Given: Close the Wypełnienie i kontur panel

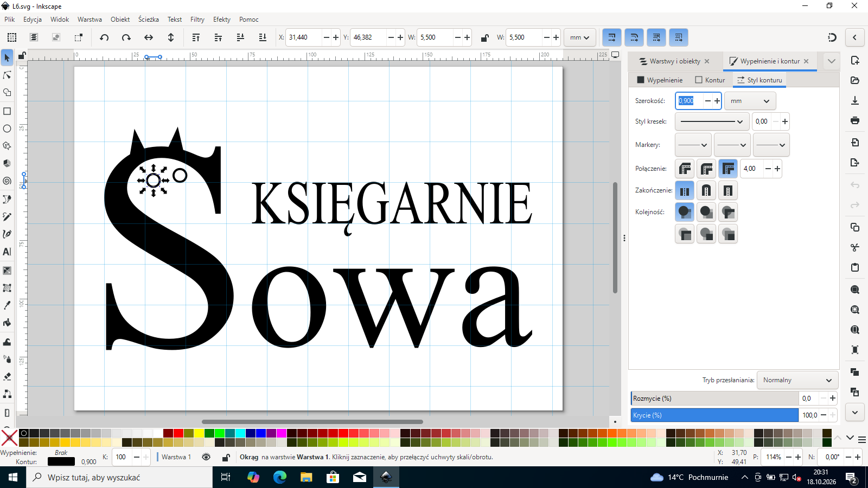Looking at the screenshot, I should (806, 61).
